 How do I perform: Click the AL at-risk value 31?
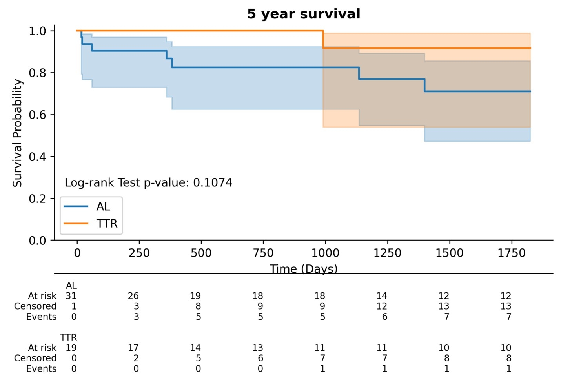(x=71, y=296)
